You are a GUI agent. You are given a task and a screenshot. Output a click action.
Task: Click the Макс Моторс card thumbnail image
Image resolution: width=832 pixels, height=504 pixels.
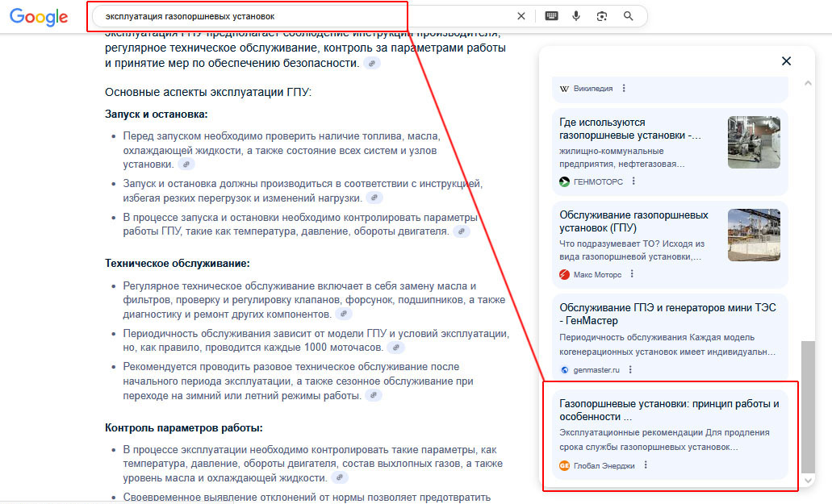click(x=754, y=235)
